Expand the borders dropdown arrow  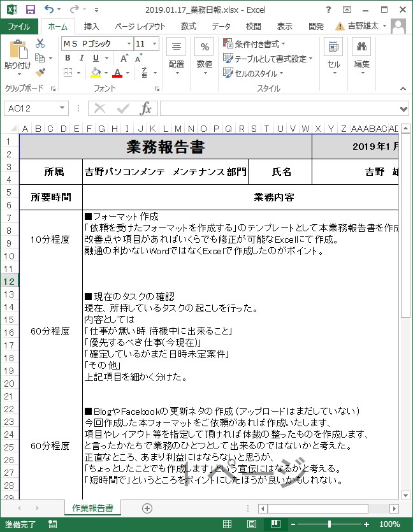79,73
